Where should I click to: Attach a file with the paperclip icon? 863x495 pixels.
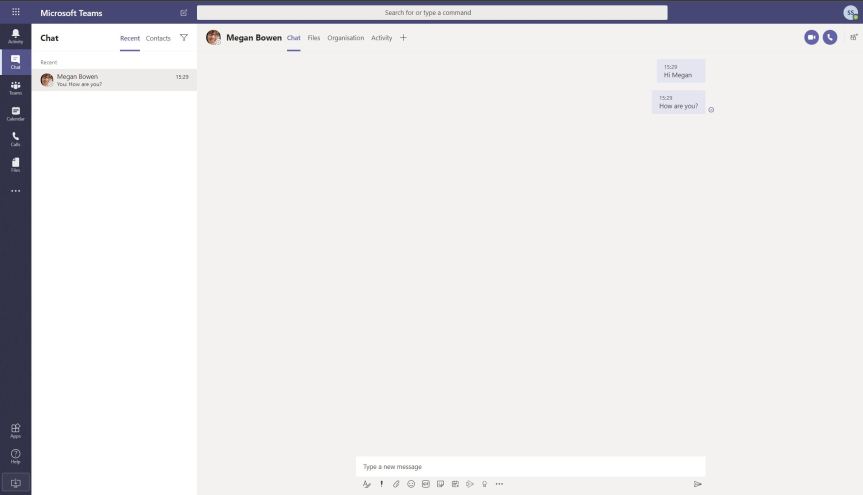[x=396, y=484]
